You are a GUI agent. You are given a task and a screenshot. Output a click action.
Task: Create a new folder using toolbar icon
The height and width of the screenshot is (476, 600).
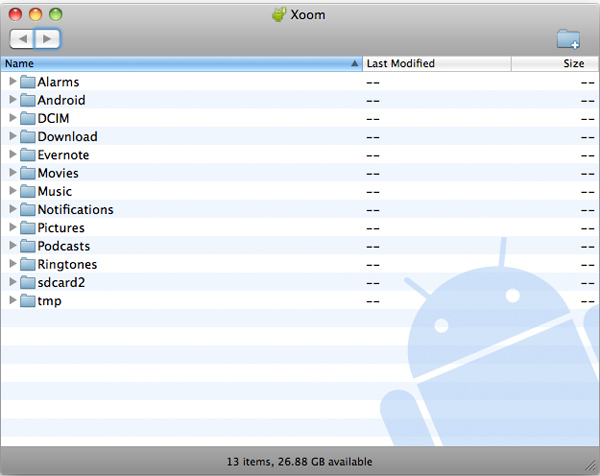tap(568, 39)
